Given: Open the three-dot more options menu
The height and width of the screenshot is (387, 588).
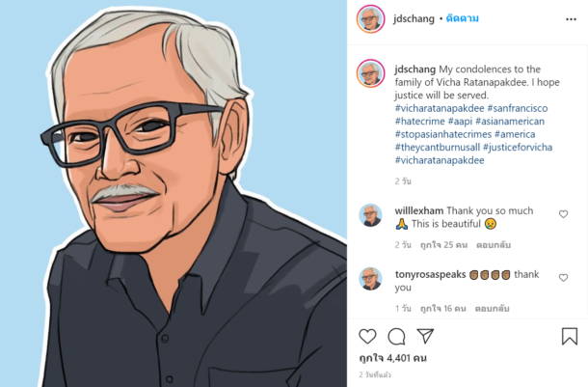Looking at the screenshot, I should tap(571, 19).
